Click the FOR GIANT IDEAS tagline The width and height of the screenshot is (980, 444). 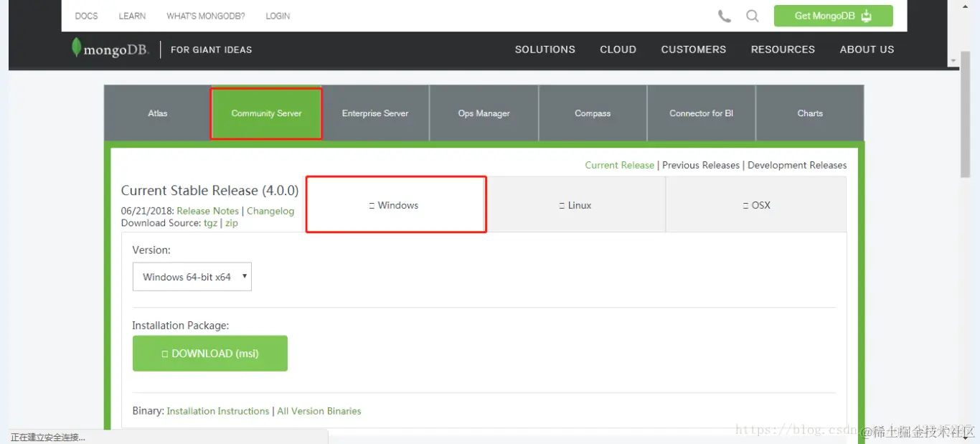point(211,49)
